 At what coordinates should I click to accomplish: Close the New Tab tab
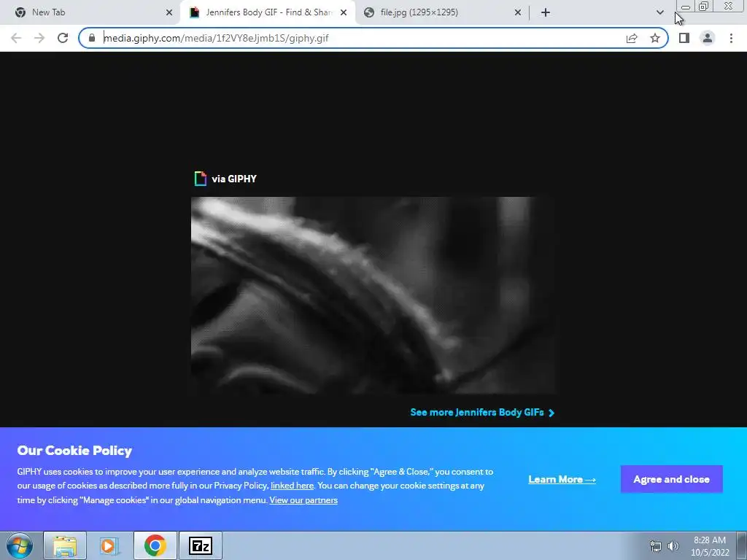(x=169, y=12)
